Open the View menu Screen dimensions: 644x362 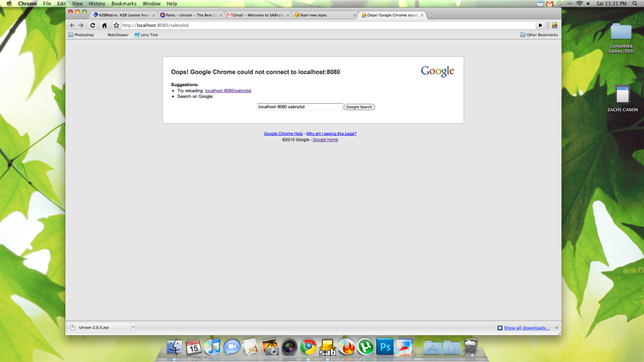tap(77, 4)
